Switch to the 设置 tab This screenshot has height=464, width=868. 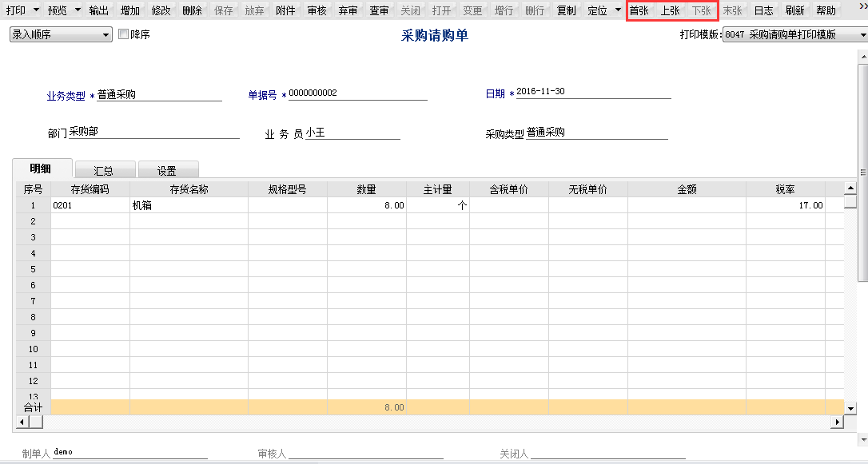(x=167, y=171)
